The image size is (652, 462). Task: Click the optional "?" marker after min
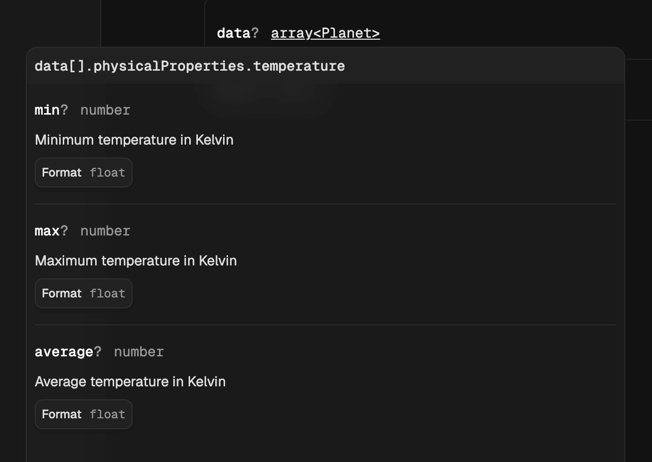65,110
